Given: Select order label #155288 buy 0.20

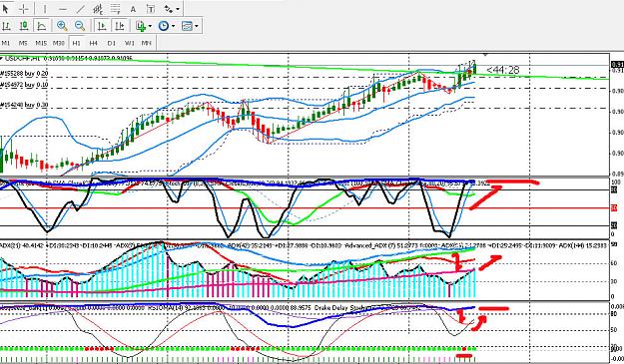Looking at the screenshot, I should pyautogui.click(x=24, y=74).
